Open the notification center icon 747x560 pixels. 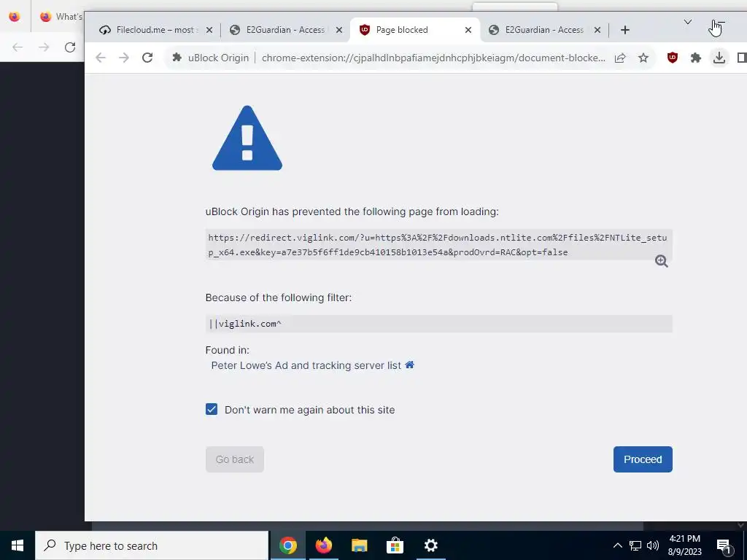click(x=724, y=546)
